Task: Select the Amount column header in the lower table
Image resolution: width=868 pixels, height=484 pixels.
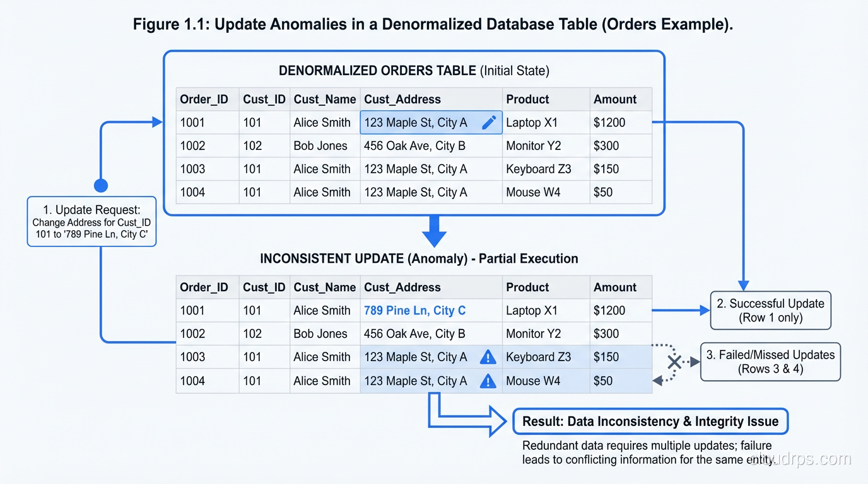Action: (x=614, y=287)
